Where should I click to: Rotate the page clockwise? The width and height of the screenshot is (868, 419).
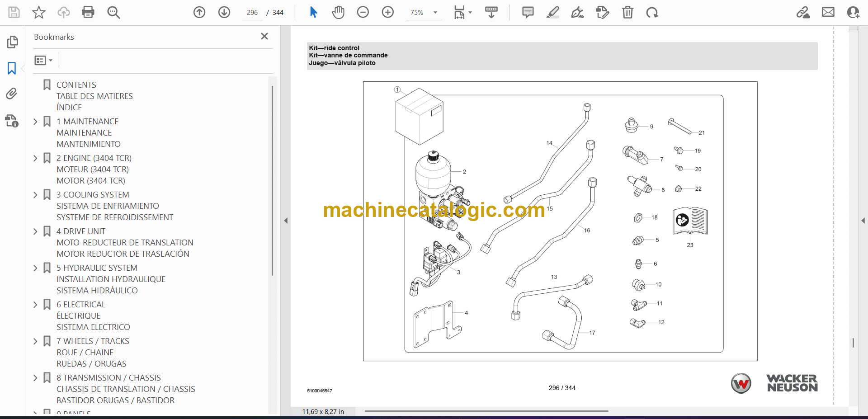652,12
